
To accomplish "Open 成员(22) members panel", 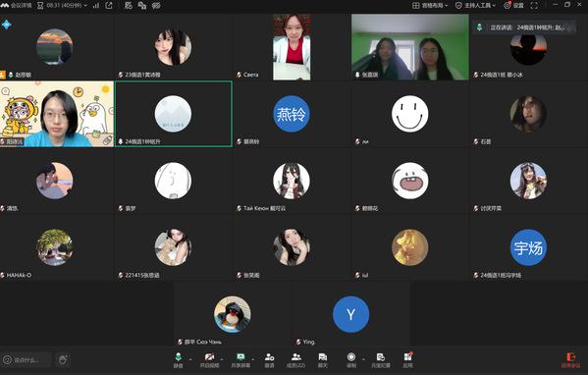I will 295,359.
